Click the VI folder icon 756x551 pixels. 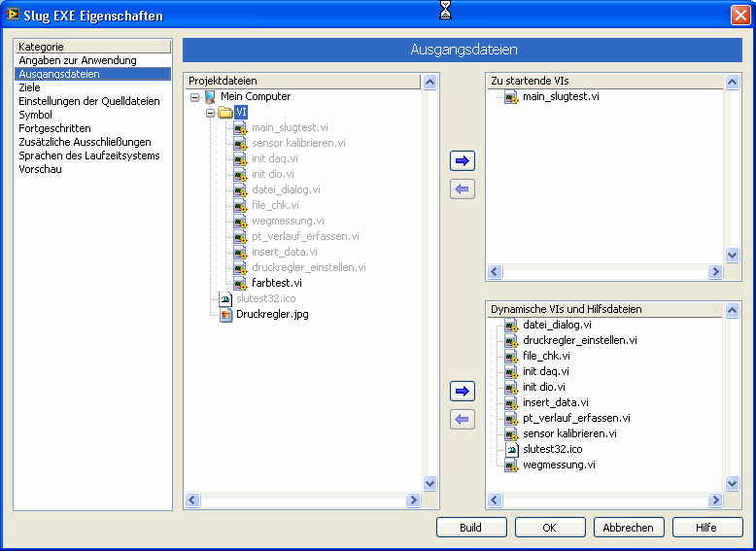[225, 113]
